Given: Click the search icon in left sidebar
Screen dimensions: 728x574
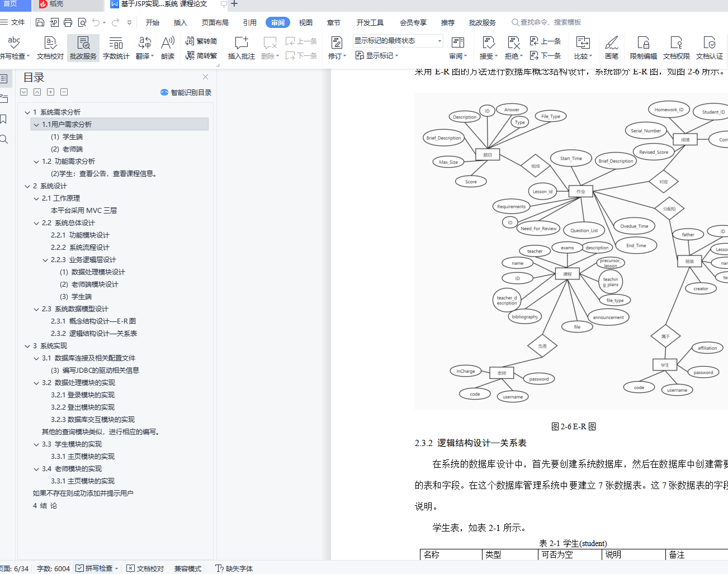Looking at the screenshot, I should click(4, 139).
